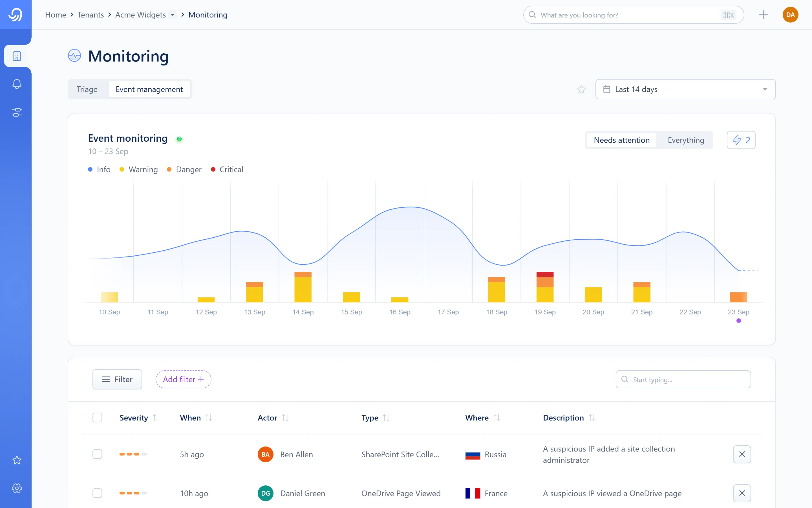Toggle chart to Needs attention
The width and height of the screenshot is (812, 508).
point(621,140)
